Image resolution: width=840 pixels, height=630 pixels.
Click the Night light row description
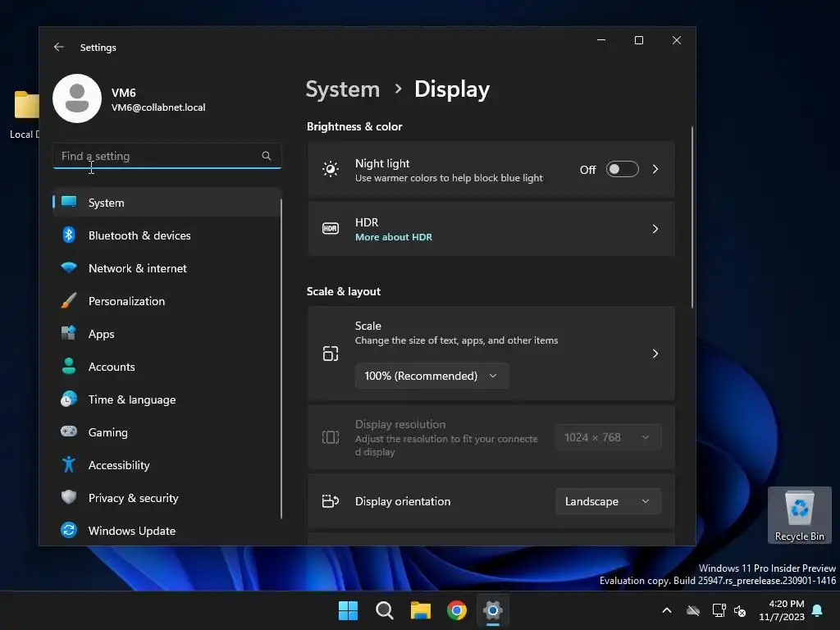pyautogui.click(x=449, y=178)
